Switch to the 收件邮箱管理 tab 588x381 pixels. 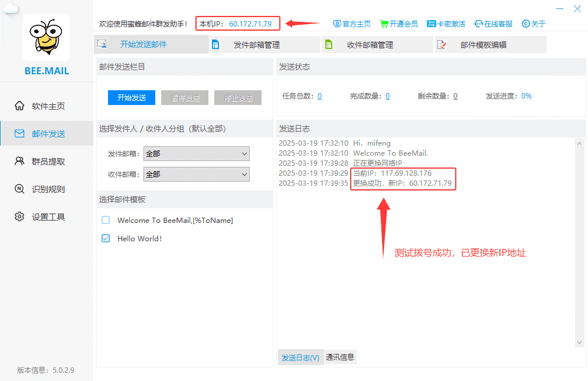pos(378,45)
